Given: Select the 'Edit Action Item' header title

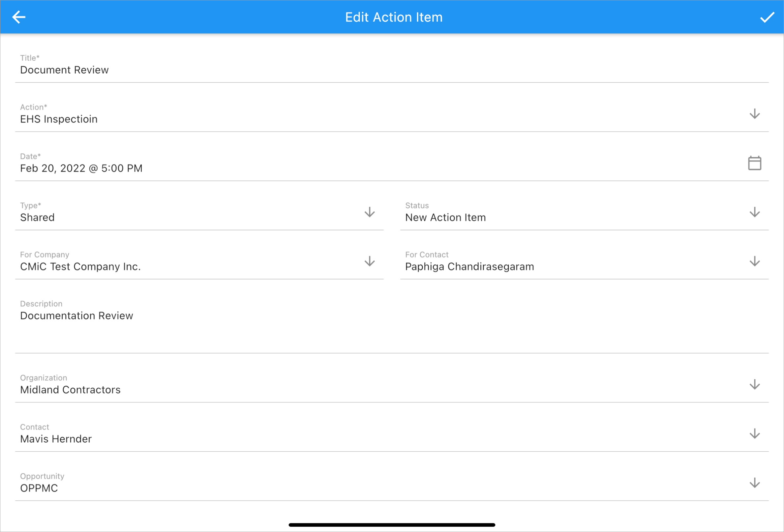Looking at the screenshot, I should coord(394,17).
